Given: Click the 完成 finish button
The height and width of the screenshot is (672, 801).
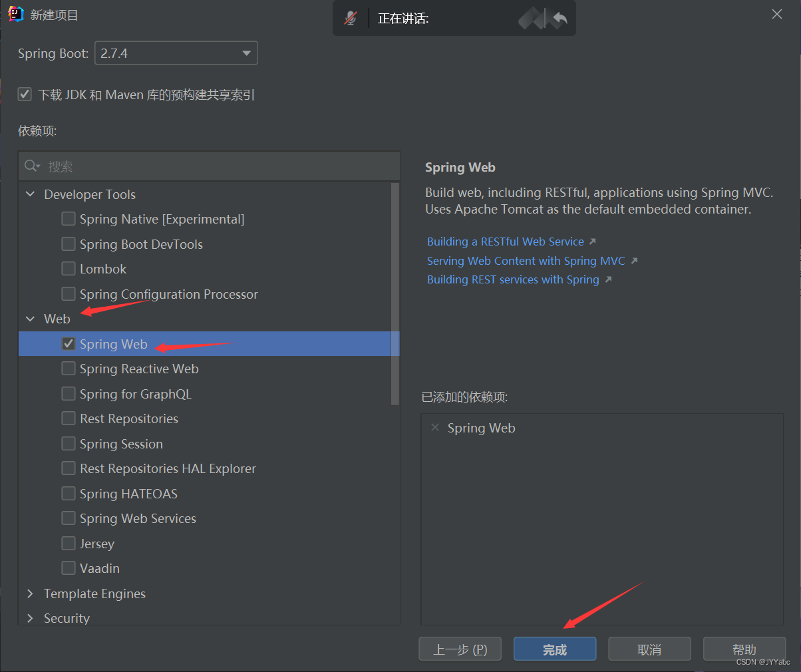Looking at the screenshot, I should [555, 649].
